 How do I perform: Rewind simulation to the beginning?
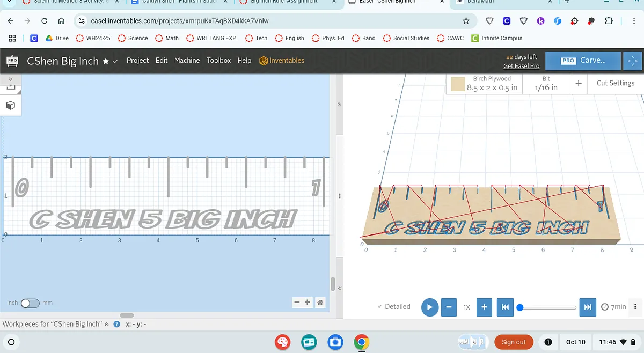[x=504, y=307]
